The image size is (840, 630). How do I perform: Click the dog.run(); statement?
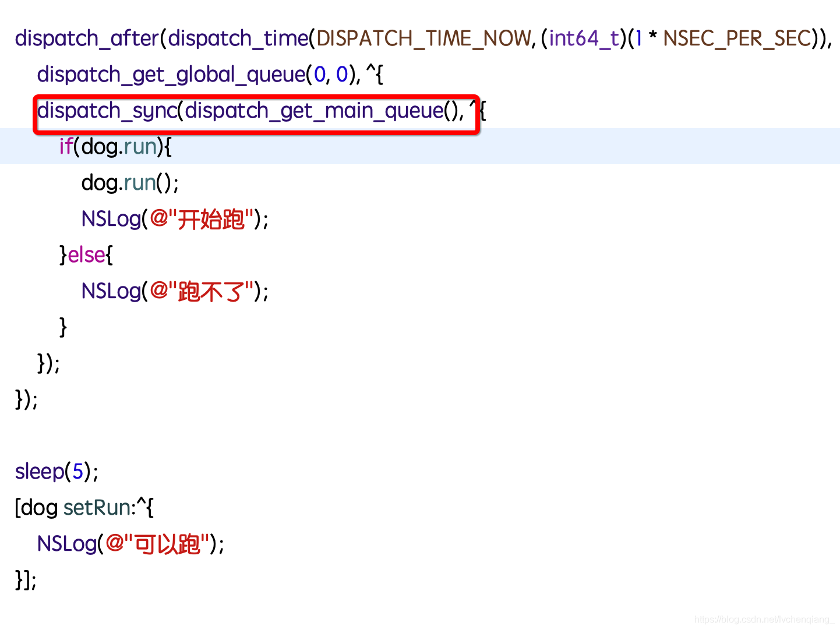[x=130, y=183]
